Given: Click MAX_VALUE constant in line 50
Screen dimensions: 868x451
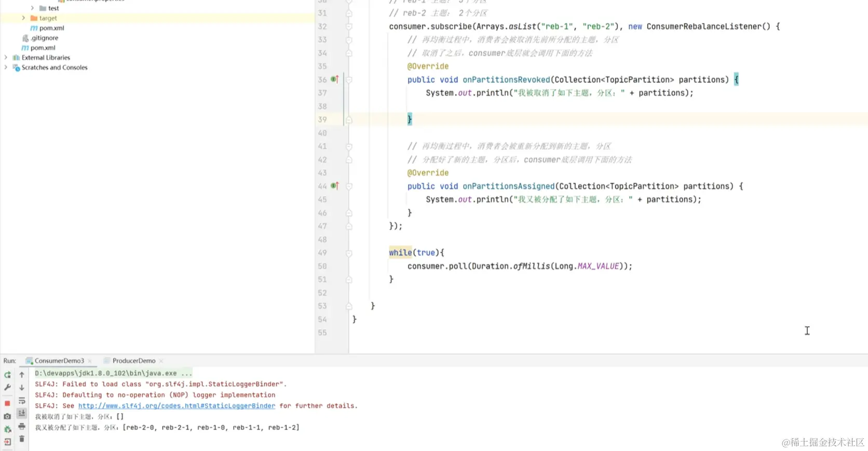Looking at the screenshot, I should click(x=599, y=266).
